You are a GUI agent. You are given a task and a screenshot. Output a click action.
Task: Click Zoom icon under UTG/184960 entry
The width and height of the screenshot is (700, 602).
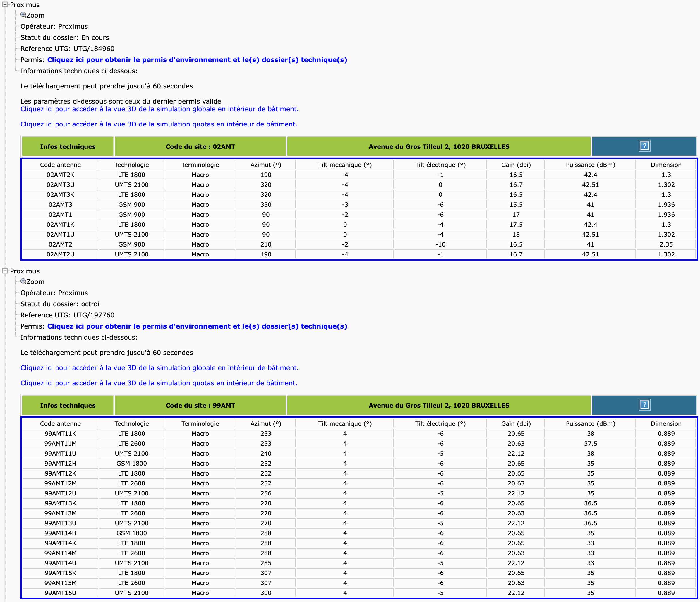pos(23,15)
